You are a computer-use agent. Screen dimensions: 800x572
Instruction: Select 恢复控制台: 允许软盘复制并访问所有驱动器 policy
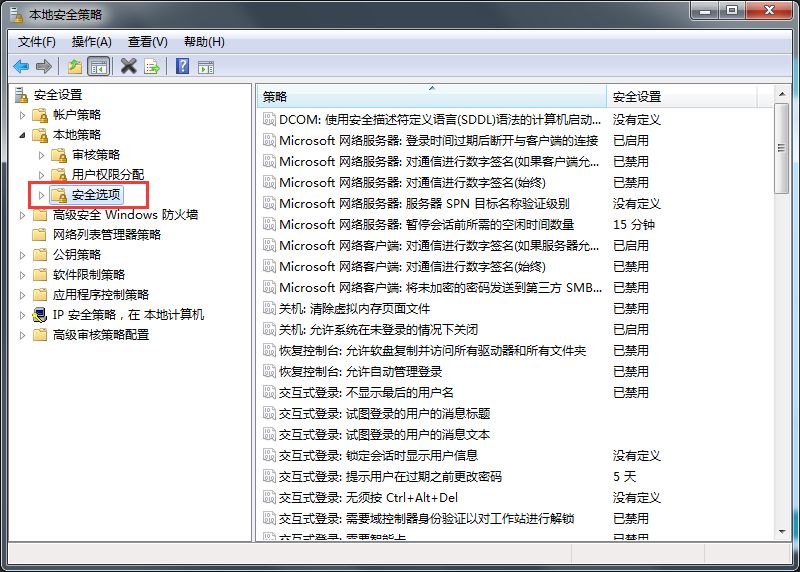(x=432, y=351)
